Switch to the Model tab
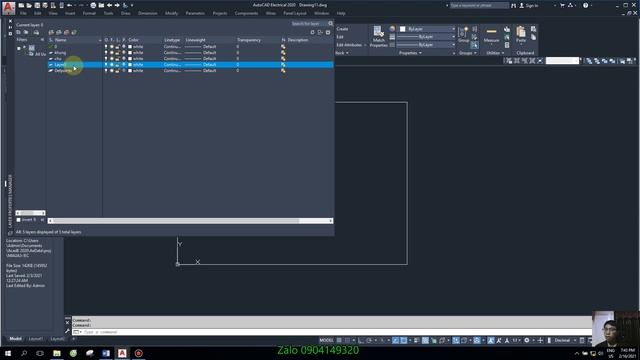 (x=16, y=339)
